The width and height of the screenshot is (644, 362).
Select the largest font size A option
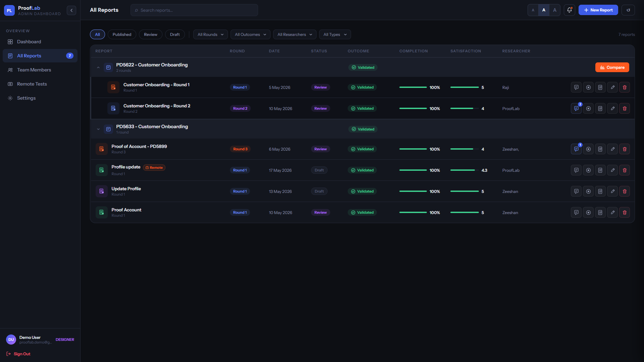click(554, 10)
